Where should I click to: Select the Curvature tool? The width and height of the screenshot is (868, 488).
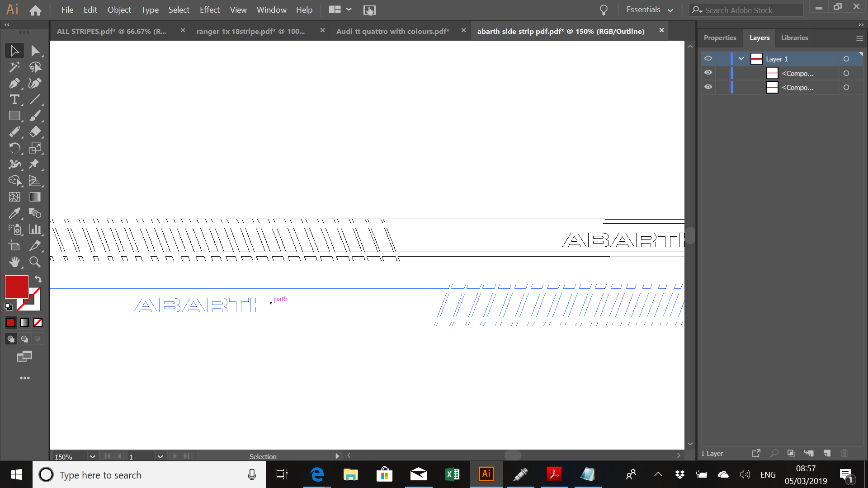pyautogui.click(x=35, y=83)
